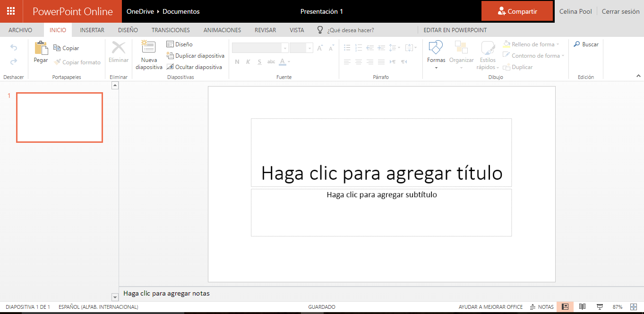
Task: Open the REVISAR tab
Action: coord(266,30)
